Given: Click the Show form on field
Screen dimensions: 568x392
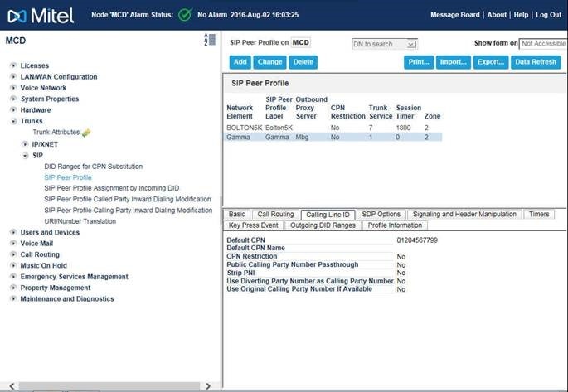Looking at the screenshot, I should pyautogui.click(x=543, y=44).
